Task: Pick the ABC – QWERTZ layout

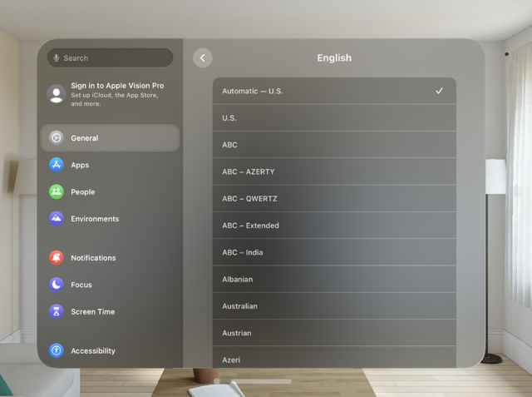Action: pyautogui.click(x=333, y=199)
